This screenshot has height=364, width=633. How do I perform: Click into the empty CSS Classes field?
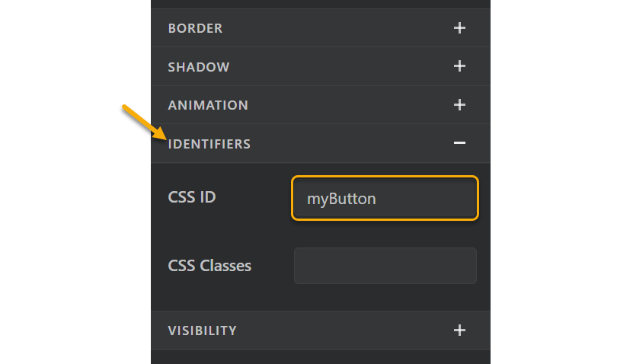[385, 266]
